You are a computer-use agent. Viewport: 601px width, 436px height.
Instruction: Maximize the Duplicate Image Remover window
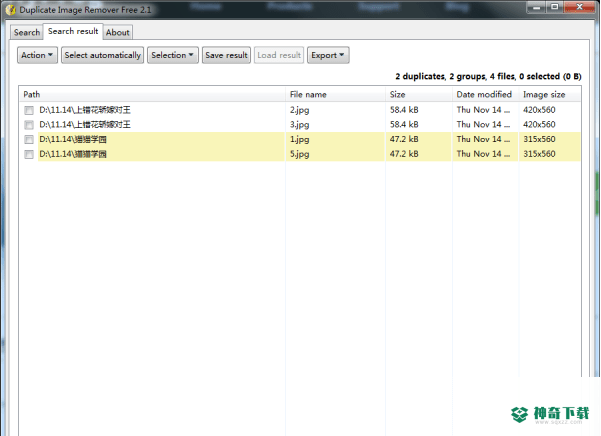point(555,7)
